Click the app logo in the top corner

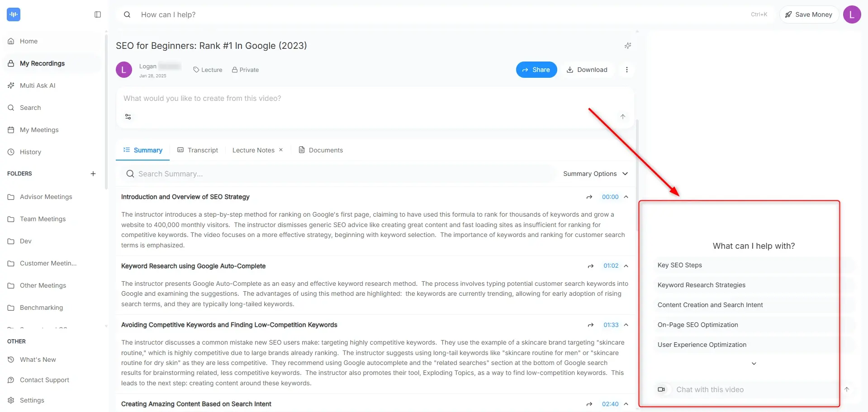point(14,14)
